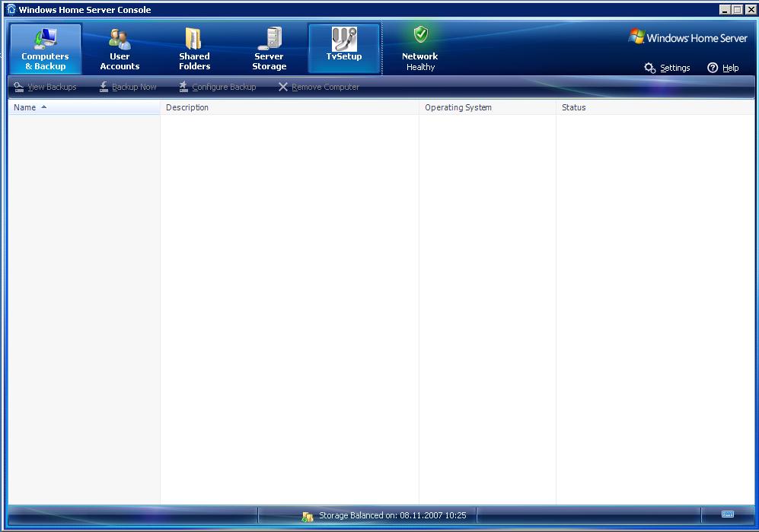Viewport: 759px width, 532px height.
Task: Click View Backups toolbar button
Action: click(x=45, y=87)
